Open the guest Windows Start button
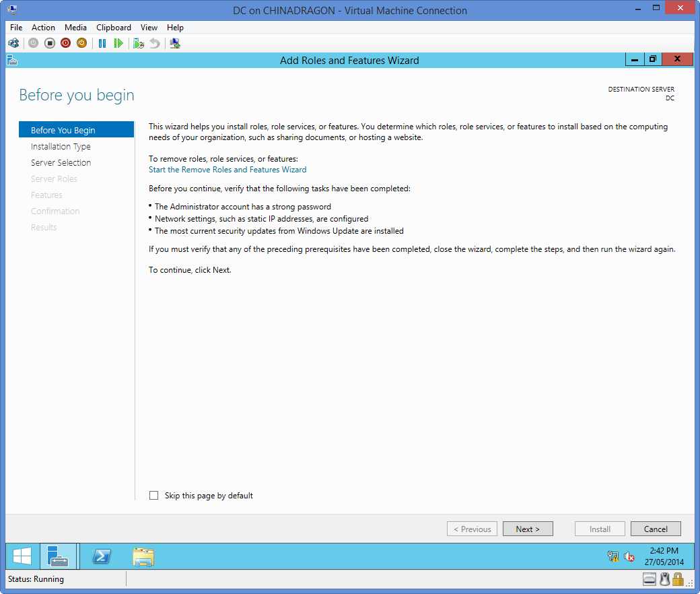Screen dimensions: 700x594 [22, 556]
